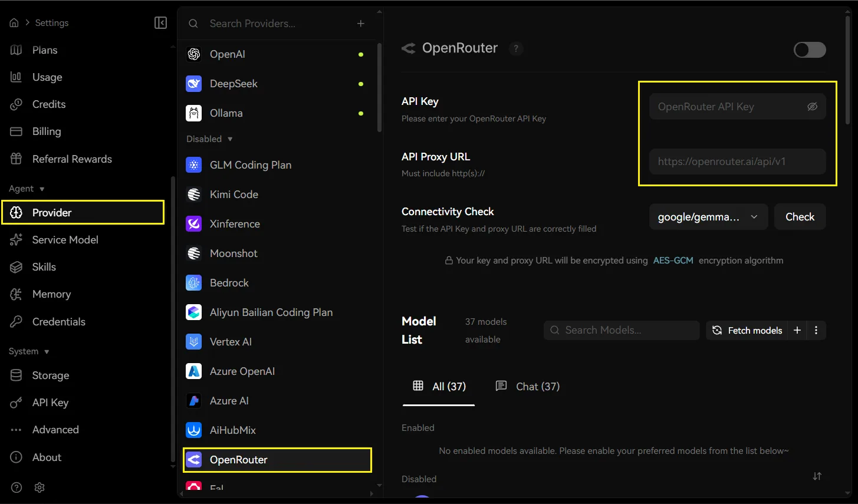The width and height of the screenshot is (858, 504).
Task: Select the Azure AI provider
Action: tap(277, 401)
